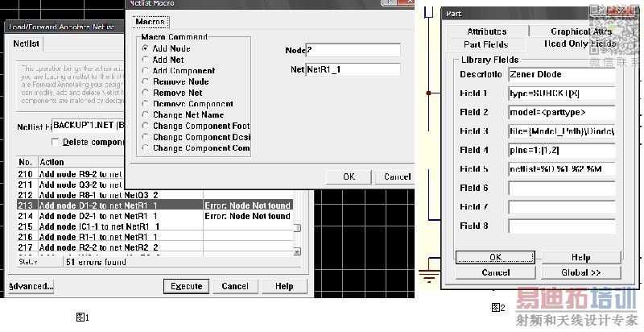Open Help in the Netlist dialog
This screenshot has width=644, height=332.
point(284,286)
